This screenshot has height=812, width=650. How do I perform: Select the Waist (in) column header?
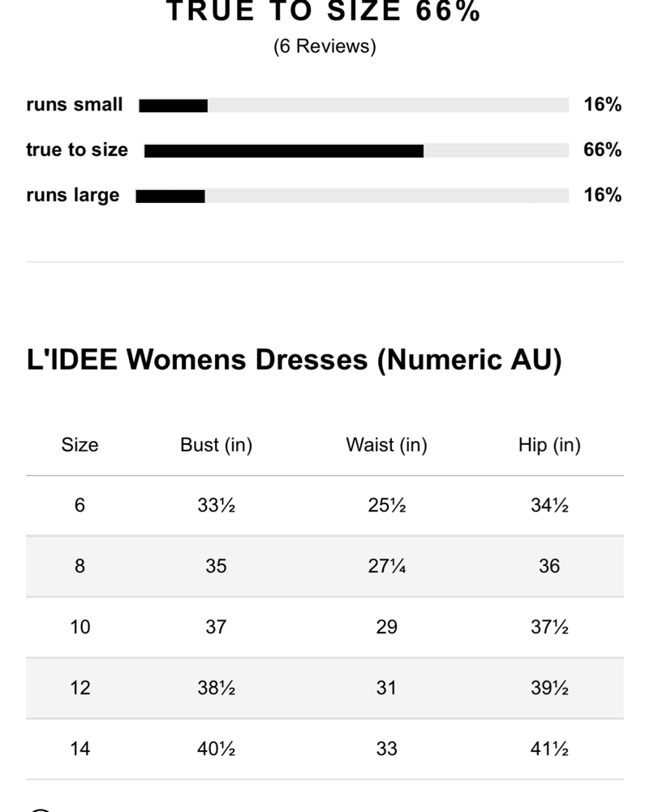386,445
